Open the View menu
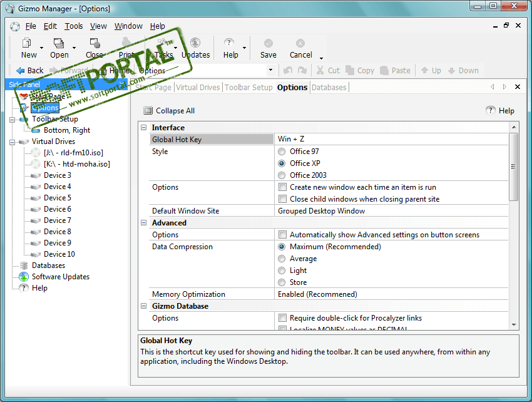The width and height of the screenshot is (532, 402). coord(98,26)
